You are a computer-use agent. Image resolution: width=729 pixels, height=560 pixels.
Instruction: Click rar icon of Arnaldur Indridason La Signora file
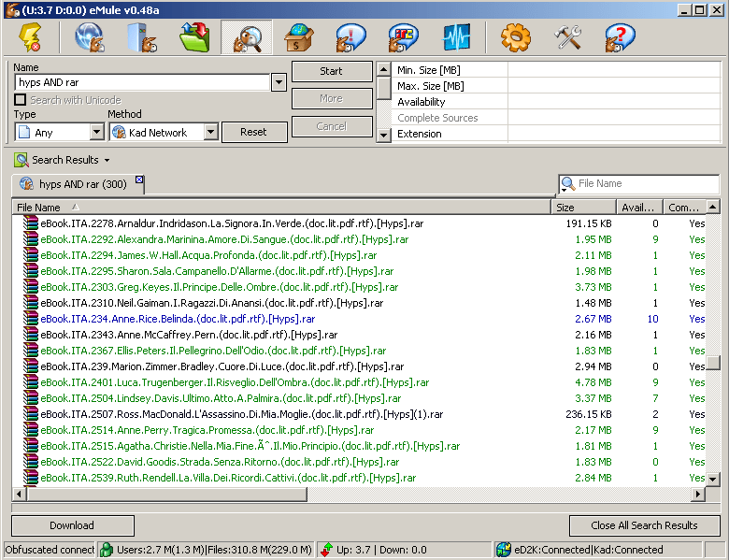click(31, 223)
